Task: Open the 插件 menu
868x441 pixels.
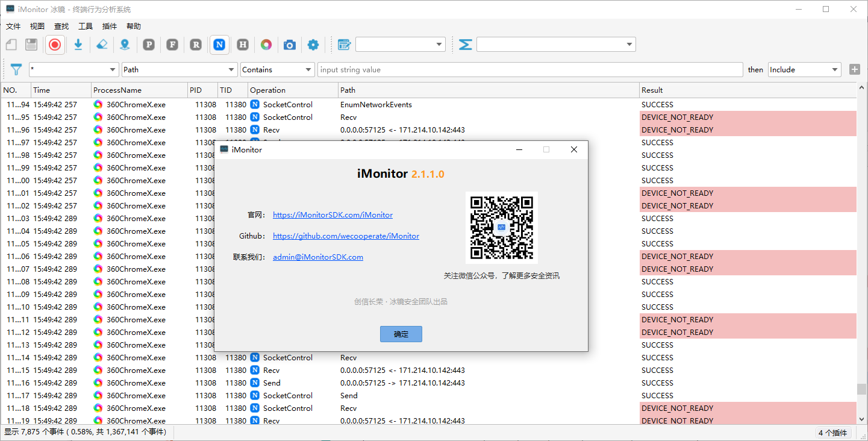Action: point(110,27)
